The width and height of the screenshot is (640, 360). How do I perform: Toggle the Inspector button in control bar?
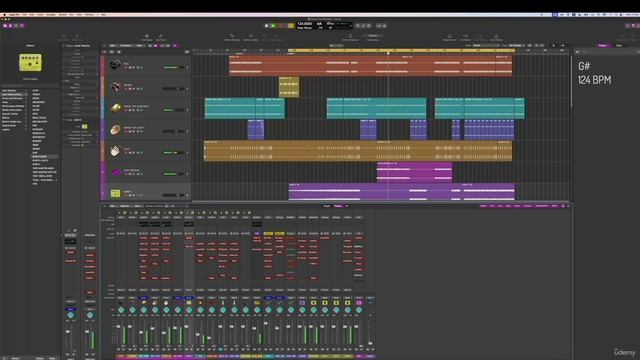coord(11,26)
